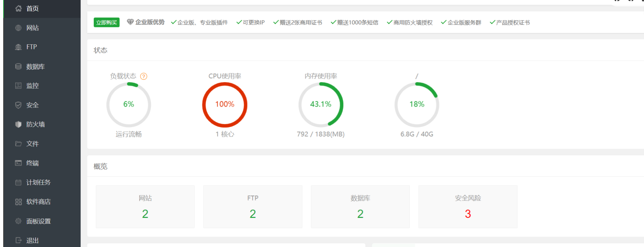Click the folder icon beside 文件
This screenshot has width=644, height=247.
(x=18, y=144)
